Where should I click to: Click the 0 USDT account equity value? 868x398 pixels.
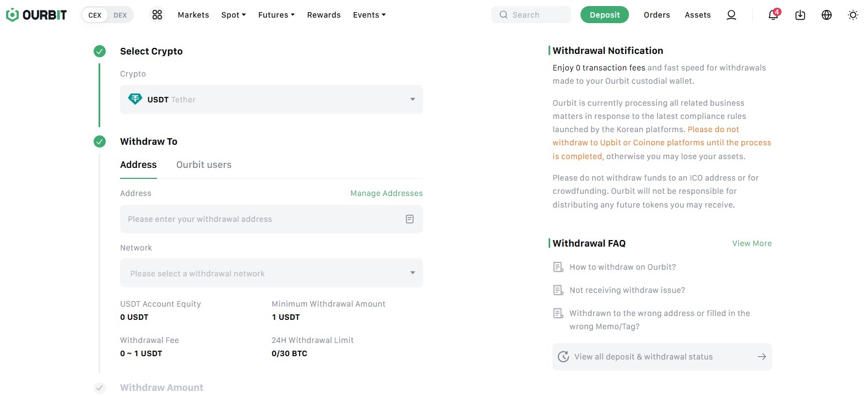(x=134, y=317)
